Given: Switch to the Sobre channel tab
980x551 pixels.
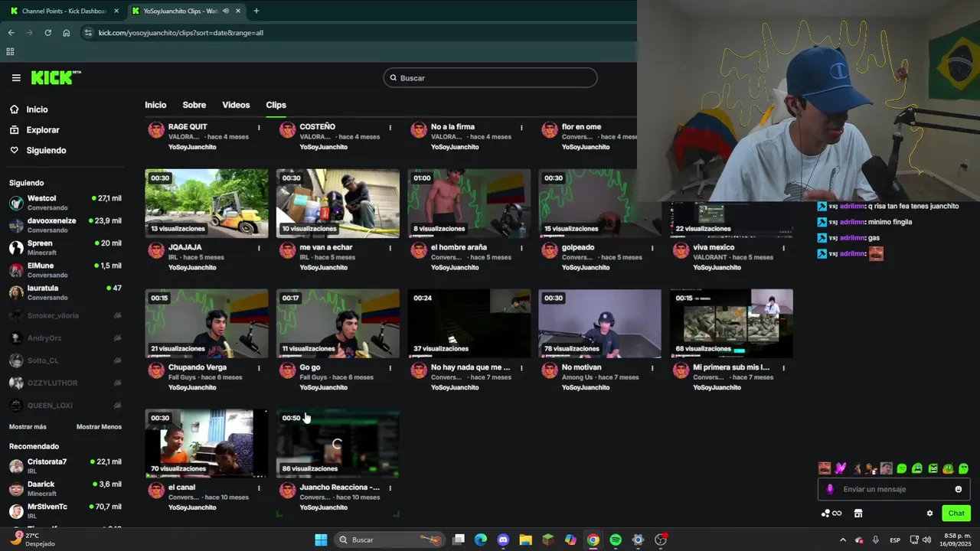Looking at the screenshot, I should click(194, 105).
